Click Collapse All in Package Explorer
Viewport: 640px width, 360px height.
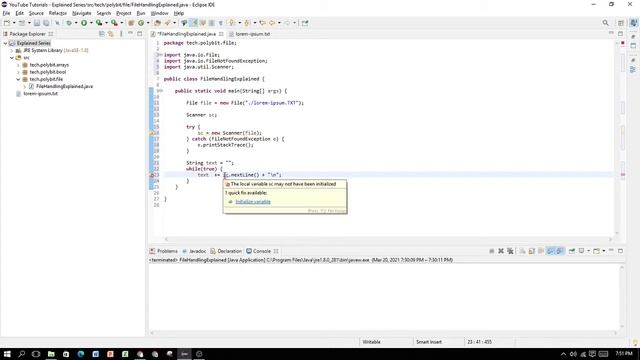[102, 34]
